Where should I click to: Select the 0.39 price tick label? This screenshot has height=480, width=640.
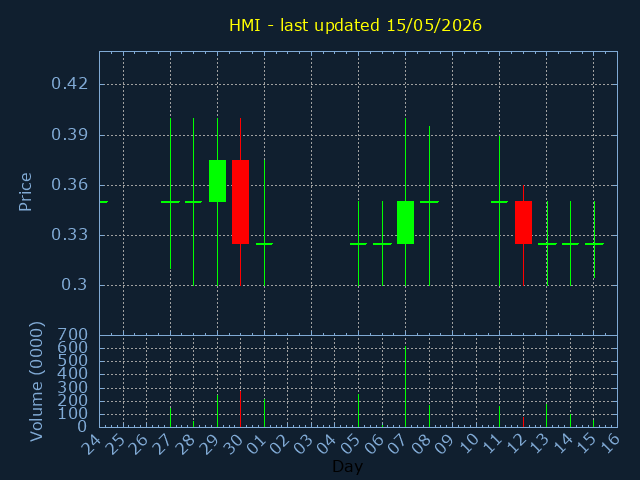69,134
